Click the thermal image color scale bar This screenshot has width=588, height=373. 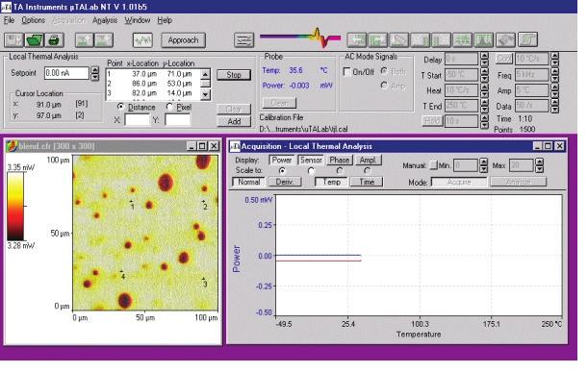(x=15, y=206)
